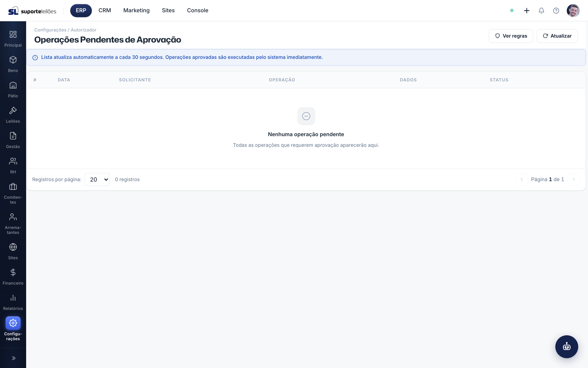
Task: Open the Principal dashboard in sidebar
Action: 13,38
